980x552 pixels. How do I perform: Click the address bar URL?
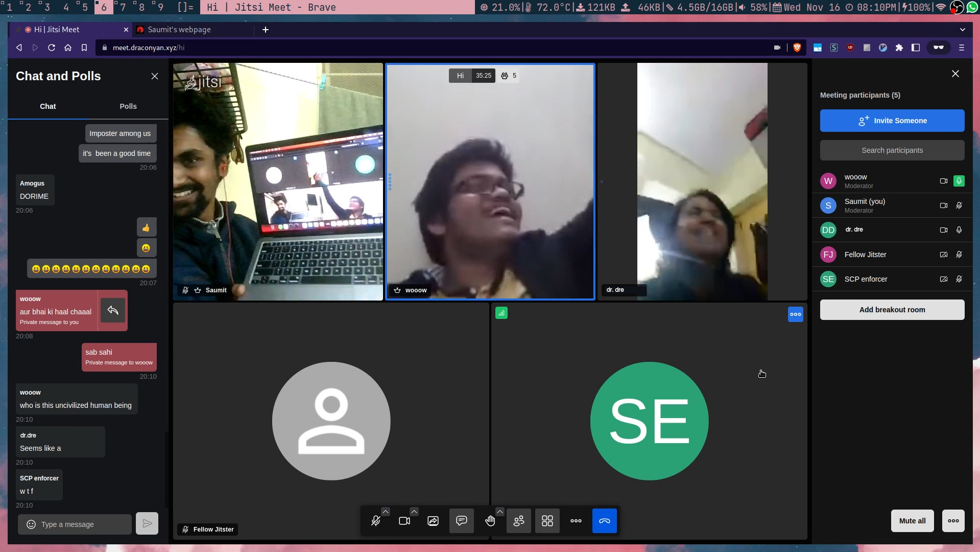(x=149, y=48)
